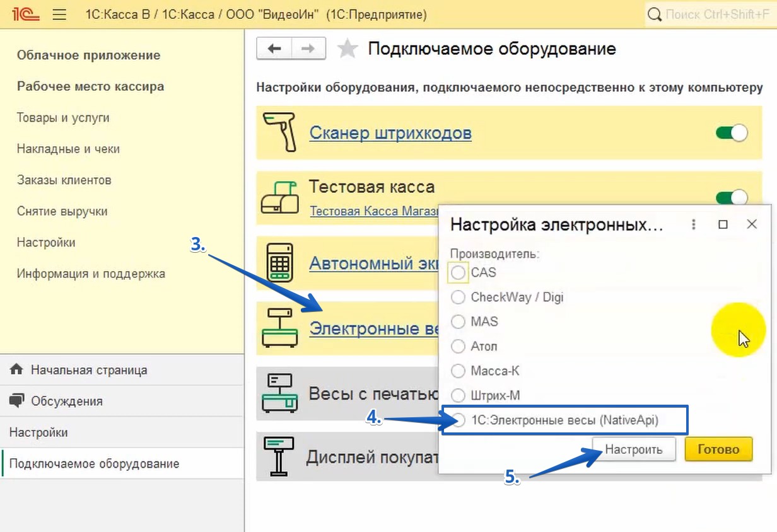Select CAS manufacturer radio button

pos(459,272)
